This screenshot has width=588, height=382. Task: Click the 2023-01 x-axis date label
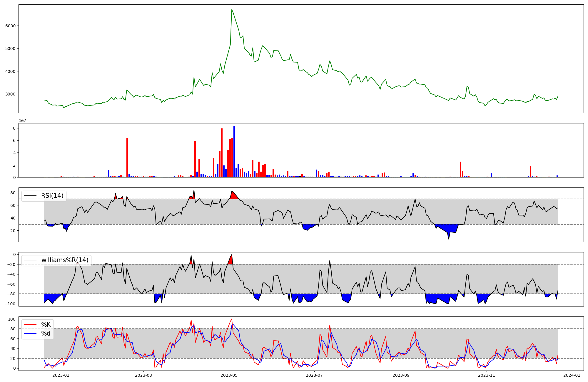[61, 375]
